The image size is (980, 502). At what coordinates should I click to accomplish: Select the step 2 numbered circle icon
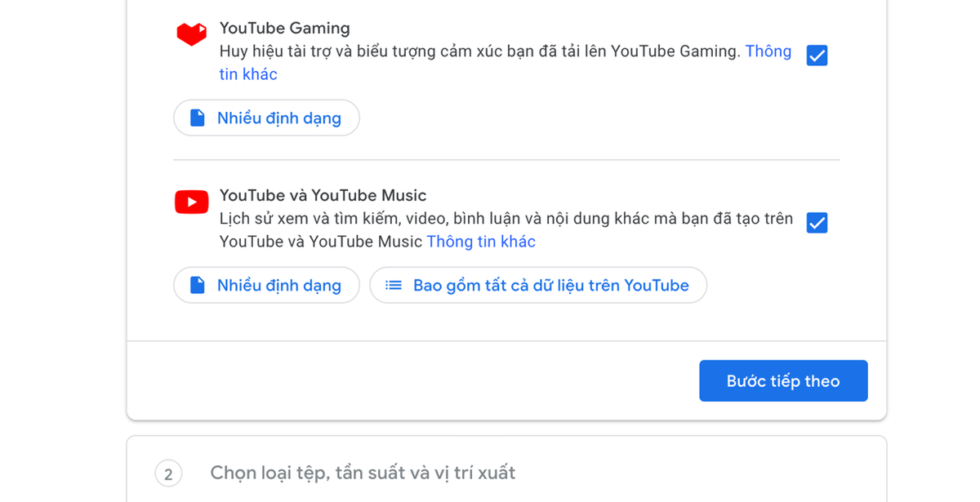pyautogui.click(x=168, y=473)
